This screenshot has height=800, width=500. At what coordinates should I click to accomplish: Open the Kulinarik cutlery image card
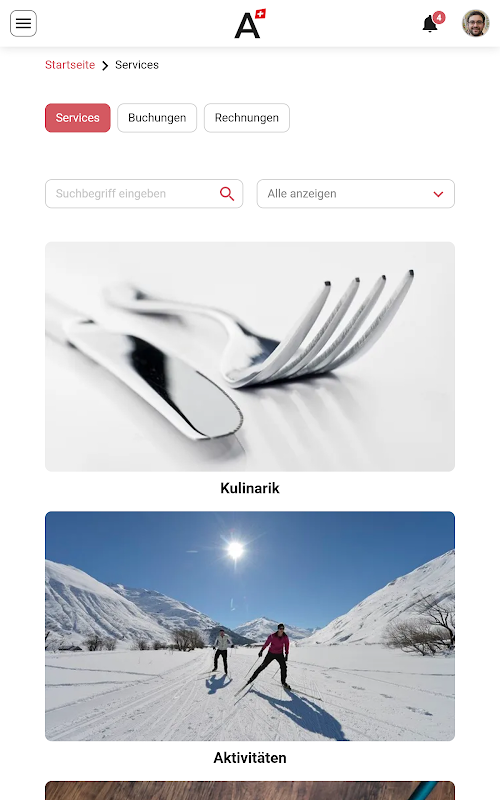point(250,357)
